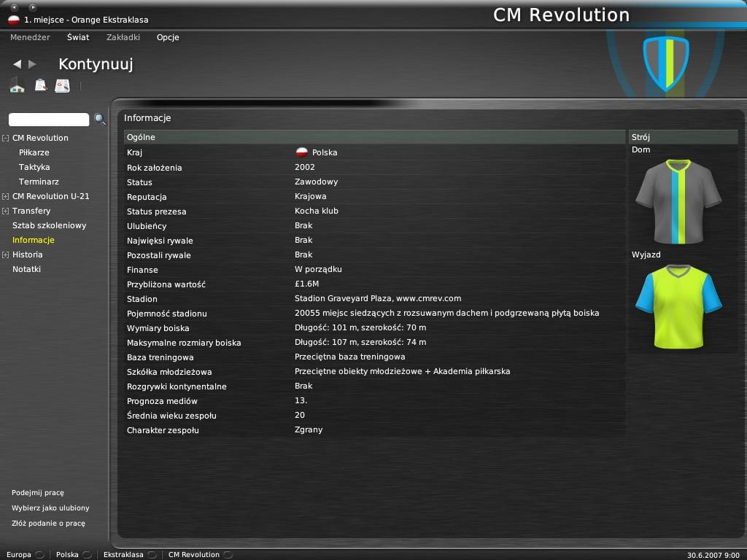
Task: Open Sztab szkoleniowy in the sidebar
Action: pos(49,225)
